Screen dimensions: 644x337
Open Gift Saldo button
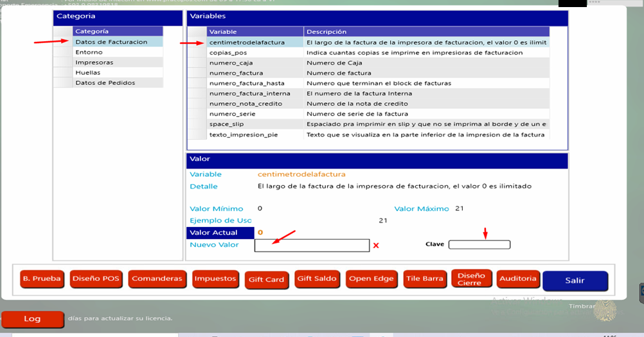click(317, 279)
